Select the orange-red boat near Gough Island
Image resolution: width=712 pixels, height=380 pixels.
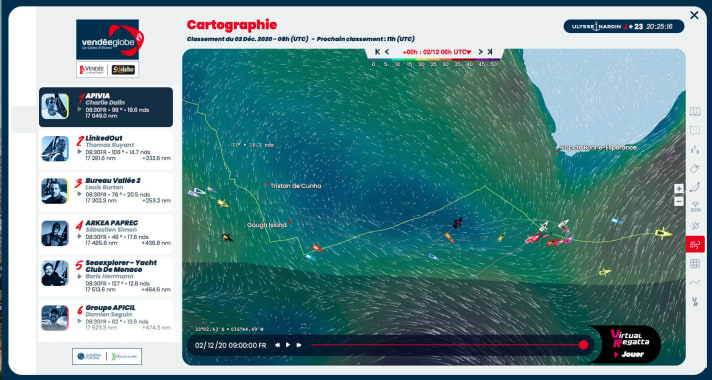[x=317, y=248]
